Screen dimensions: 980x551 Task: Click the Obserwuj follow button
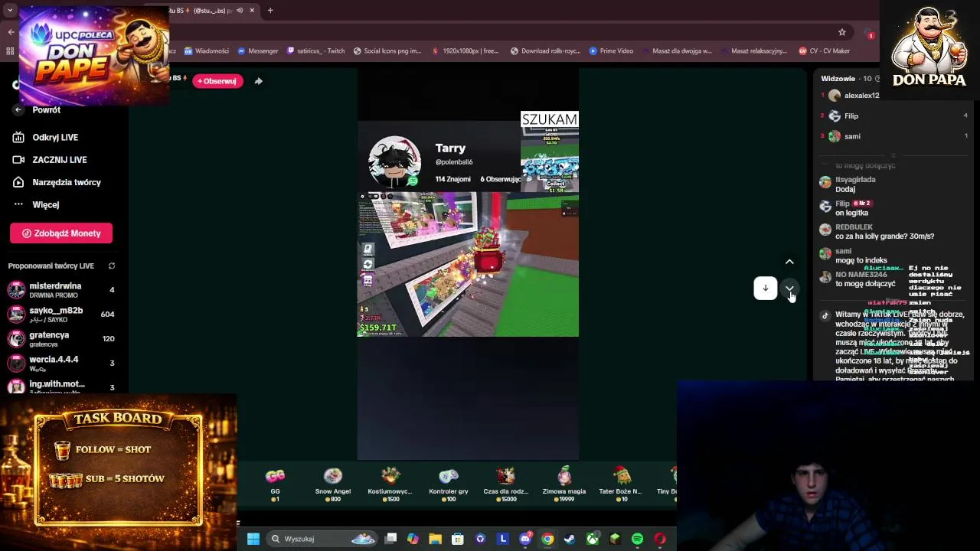pyautogui.click(x=217, y=81)
